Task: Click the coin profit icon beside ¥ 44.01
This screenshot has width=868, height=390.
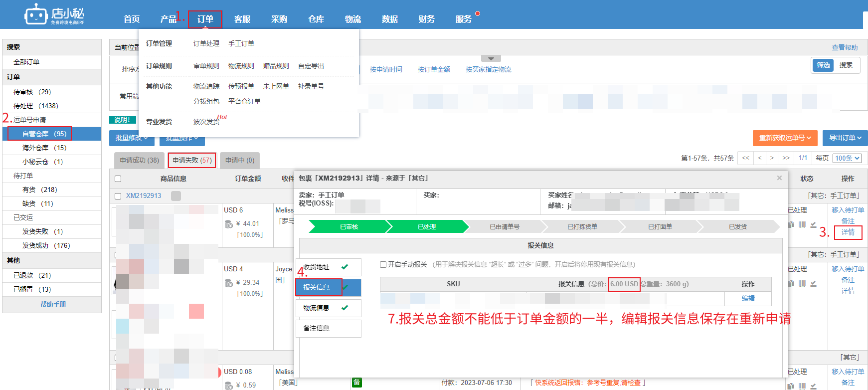Action: 229,224
